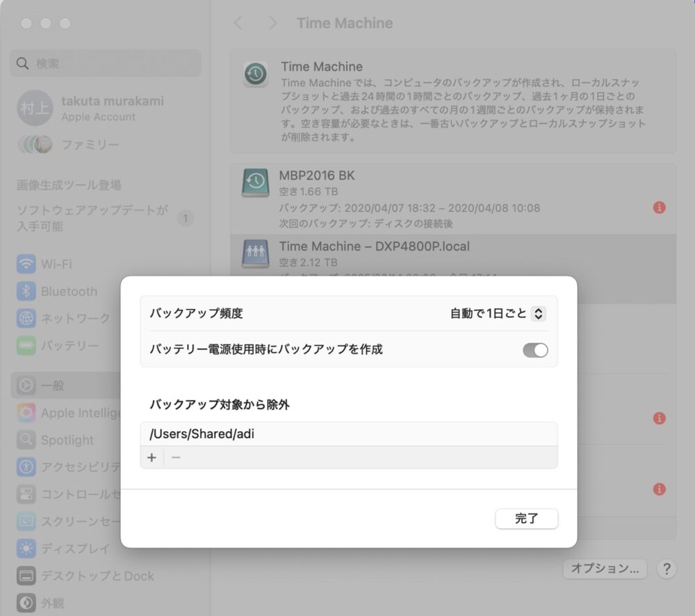
Task: Click the MBP2016 BK backup disk icon
Action: (x=255, y=182)
